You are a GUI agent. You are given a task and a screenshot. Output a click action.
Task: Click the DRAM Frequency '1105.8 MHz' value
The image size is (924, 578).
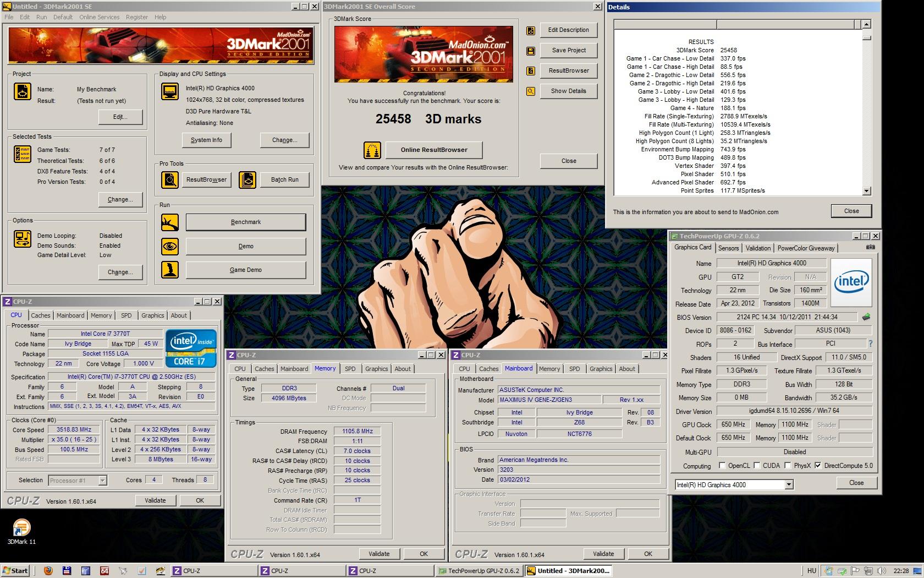tap(358, 432)
